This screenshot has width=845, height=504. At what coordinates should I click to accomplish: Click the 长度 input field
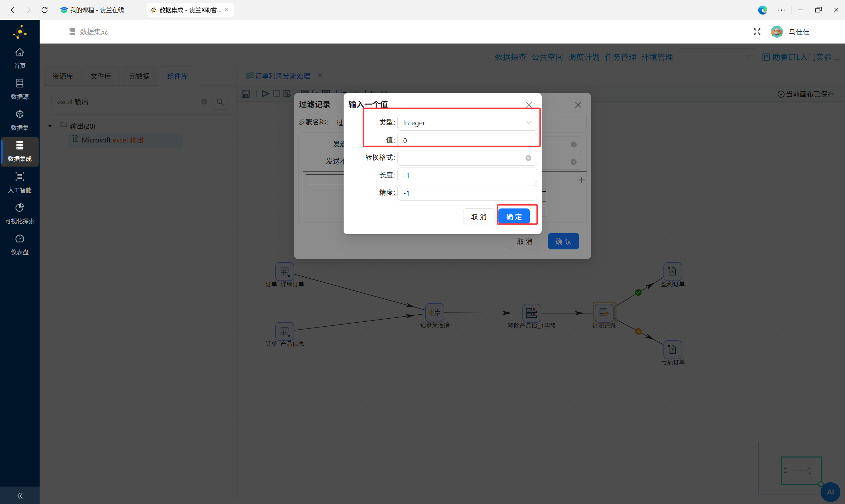(467, 175)
